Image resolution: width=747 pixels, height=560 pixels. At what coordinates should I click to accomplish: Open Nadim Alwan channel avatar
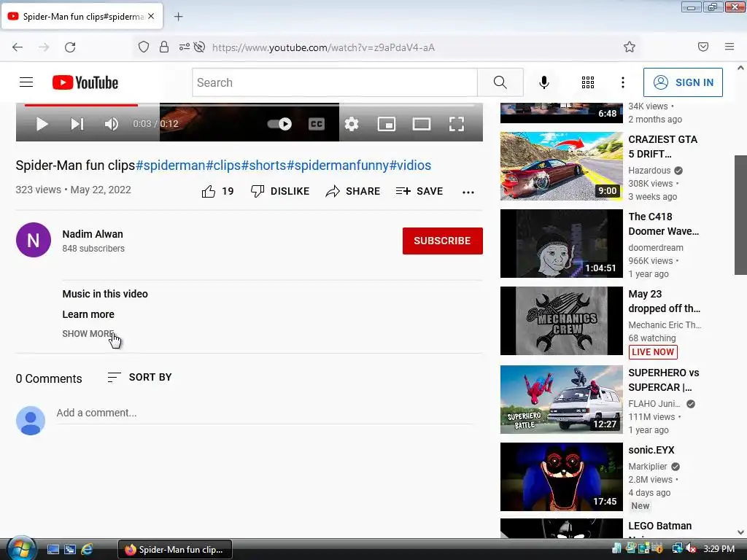coord(34,240)
